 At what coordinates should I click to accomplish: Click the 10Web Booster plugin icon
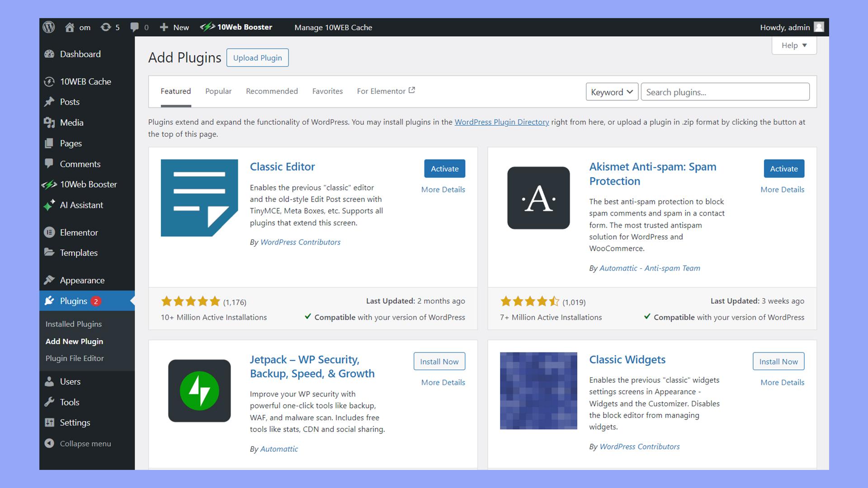pos(49,184)
